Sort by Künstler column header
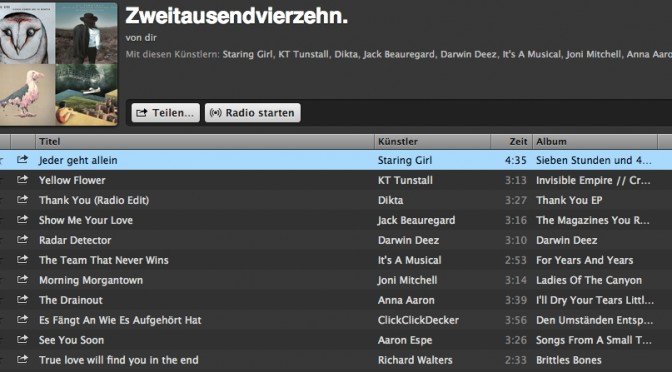672x372 pixels. (432, 141)
